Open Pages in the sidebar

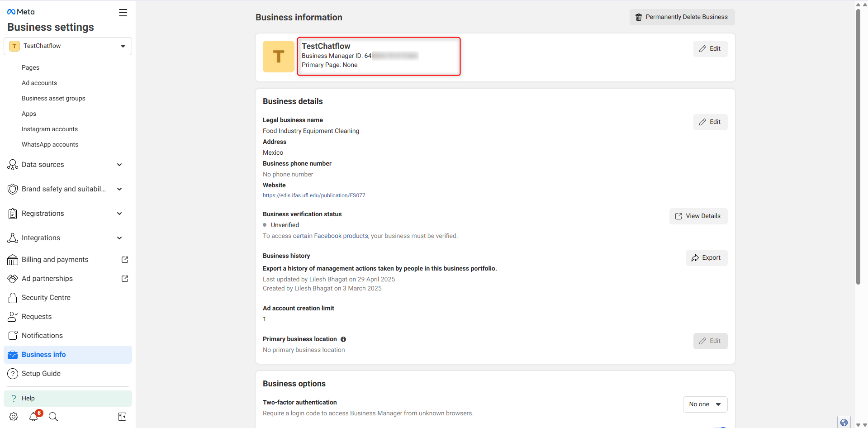[30, 67]
